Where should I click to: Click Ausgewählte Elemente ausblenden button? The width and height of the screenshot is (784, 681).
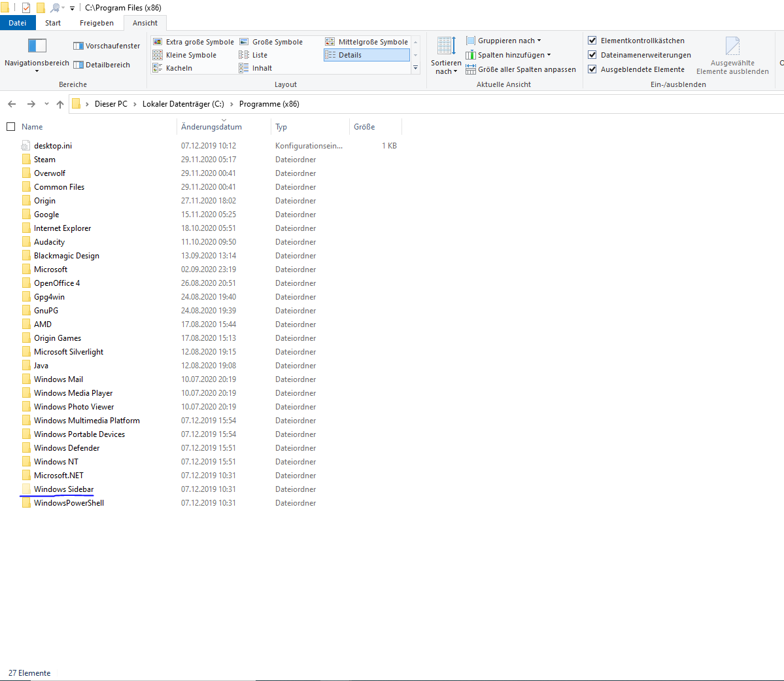[x=732, y=56]
